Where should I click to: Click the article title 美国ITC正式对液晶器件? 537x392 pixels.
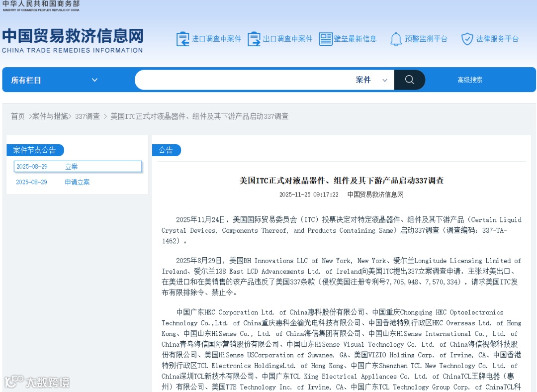coord(342,181)
